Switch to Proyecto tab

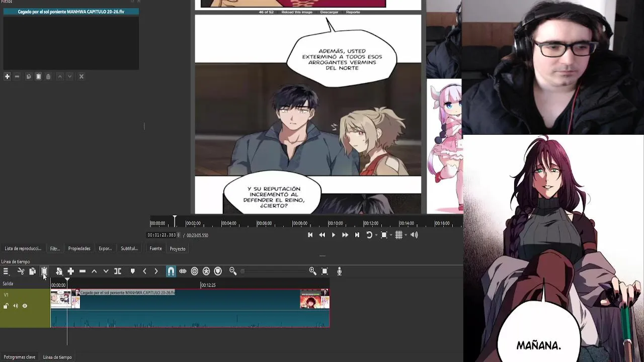coord(178,248)
